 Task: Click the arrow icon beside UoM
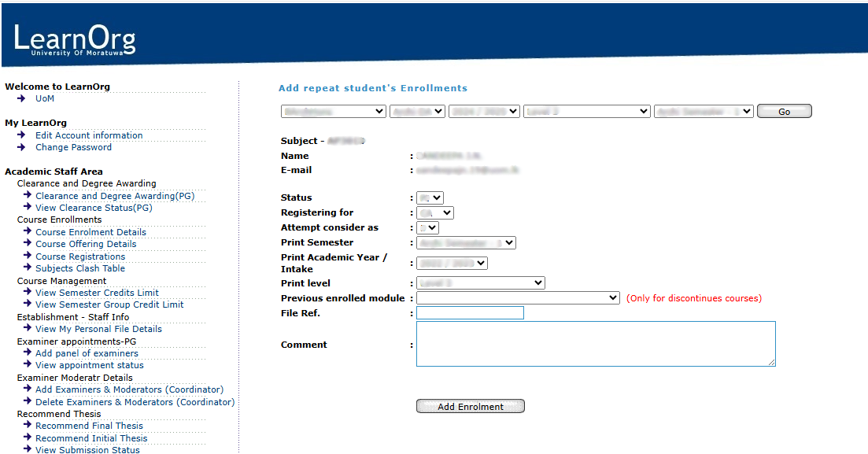[x=21, y=98]
